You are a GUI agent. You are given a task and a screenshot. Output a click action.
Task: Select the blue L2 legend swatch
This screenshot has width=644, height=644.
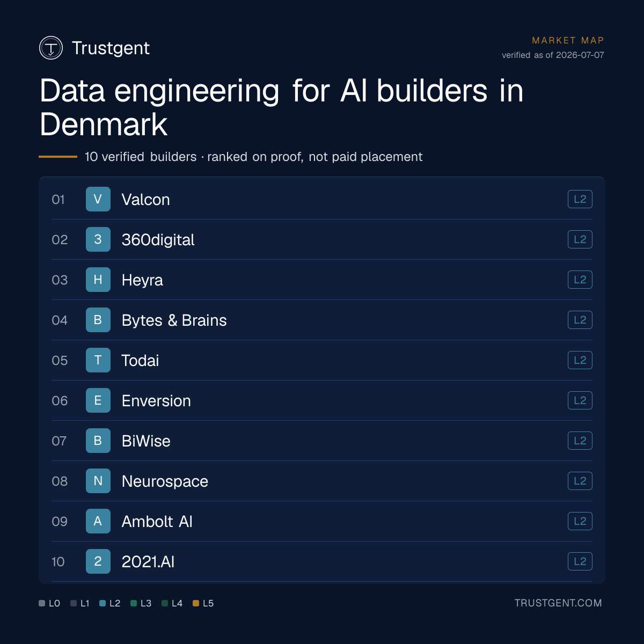pos(103,603)
